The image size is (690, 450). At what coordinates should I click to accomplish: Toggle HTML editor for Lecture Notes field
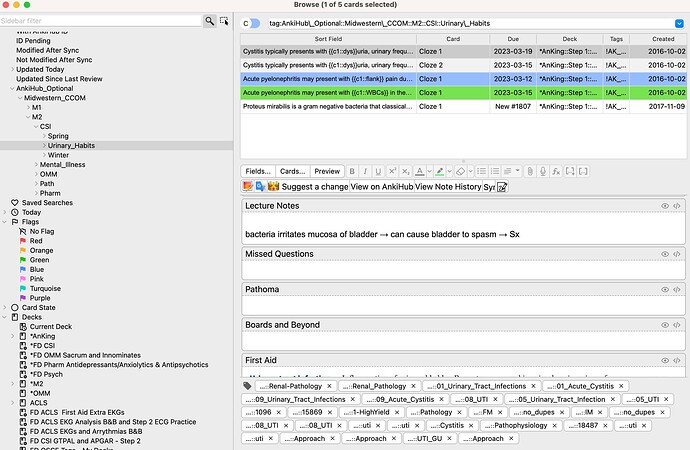point(677,206)
